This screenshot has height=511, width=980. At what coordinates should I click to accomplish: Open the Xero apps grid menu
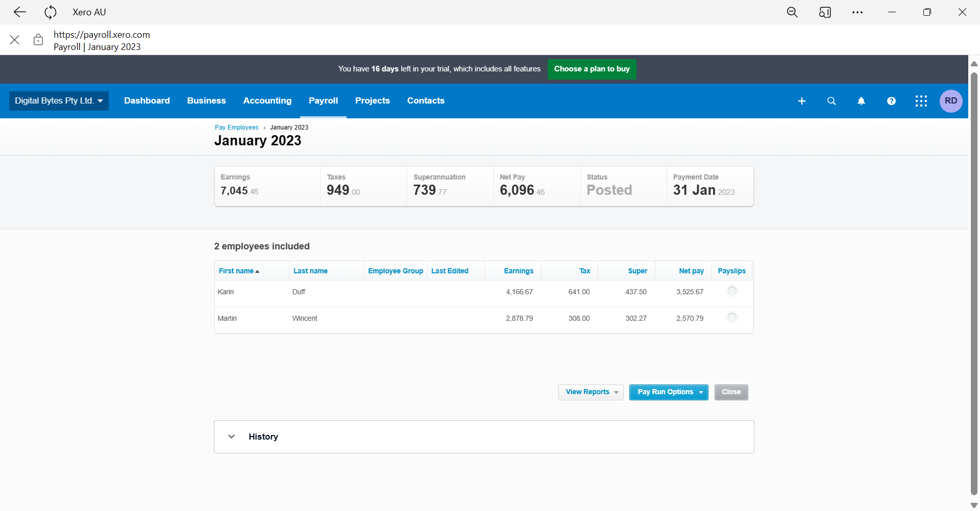point(921,101)
